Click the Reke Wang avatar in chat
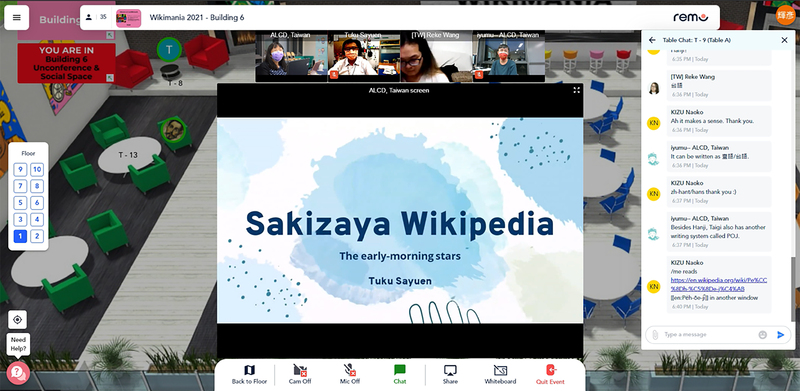The height and width of the screenshot is (391, 800). [x=654, y=88]
